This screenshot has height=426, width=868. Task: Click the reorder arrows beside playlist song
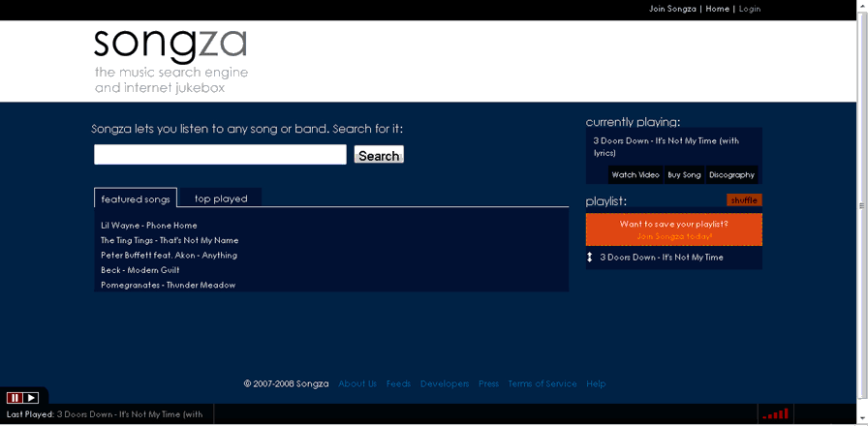[x=590, y=258]
